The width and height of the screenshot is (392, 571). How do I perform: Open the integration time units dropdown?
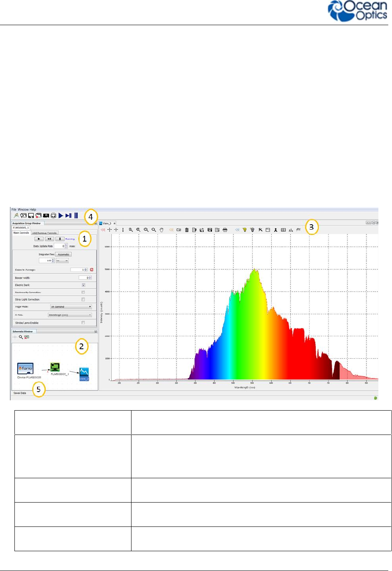point(62,261)
